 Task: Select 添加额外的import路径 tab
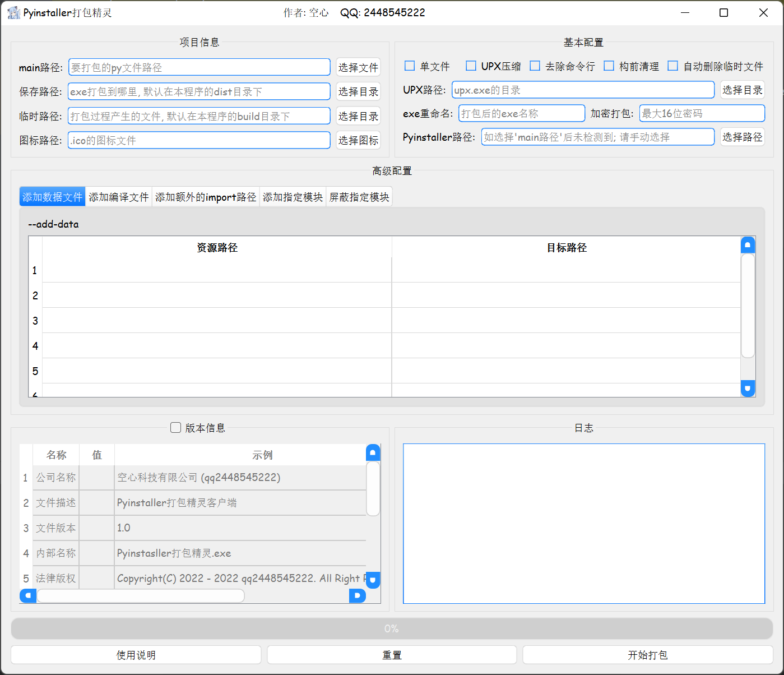(x=206, y=197)
